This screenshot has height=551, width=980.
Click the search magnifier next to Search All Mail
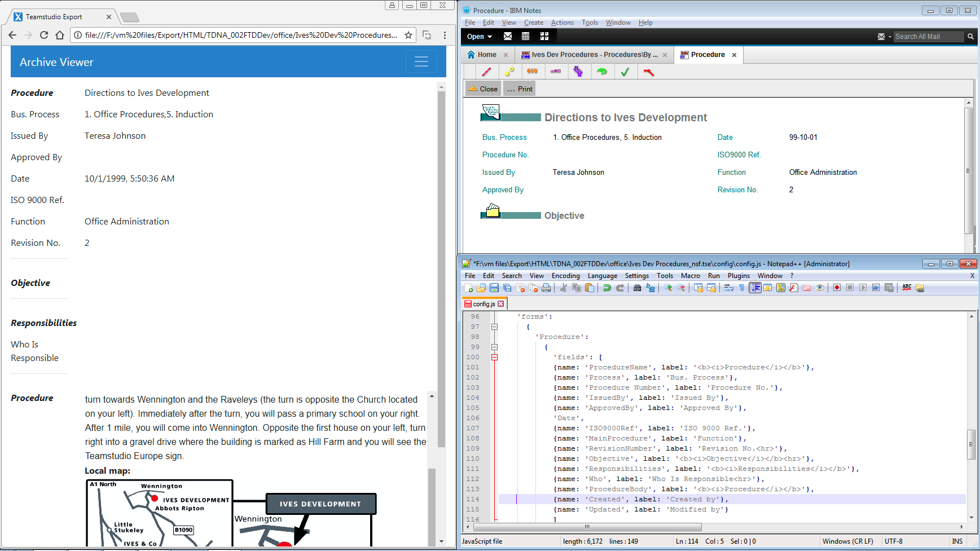pyautogui.click(x=970, y=37)
